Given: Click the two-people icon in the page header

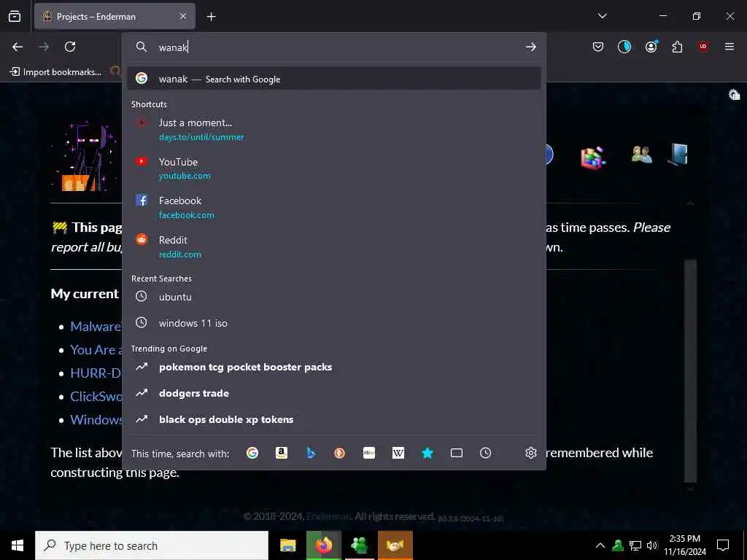Looking at the screenshot, I should (x=641, y=155).
